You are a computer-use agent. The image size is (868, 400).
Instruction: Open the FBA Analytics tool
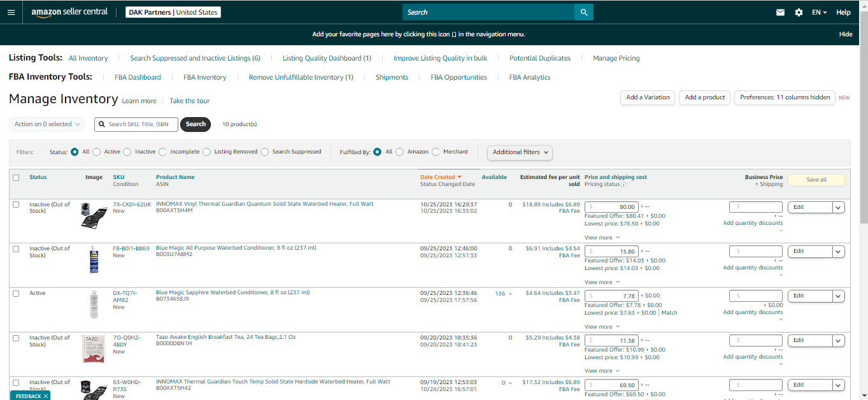tap(530, 77)
